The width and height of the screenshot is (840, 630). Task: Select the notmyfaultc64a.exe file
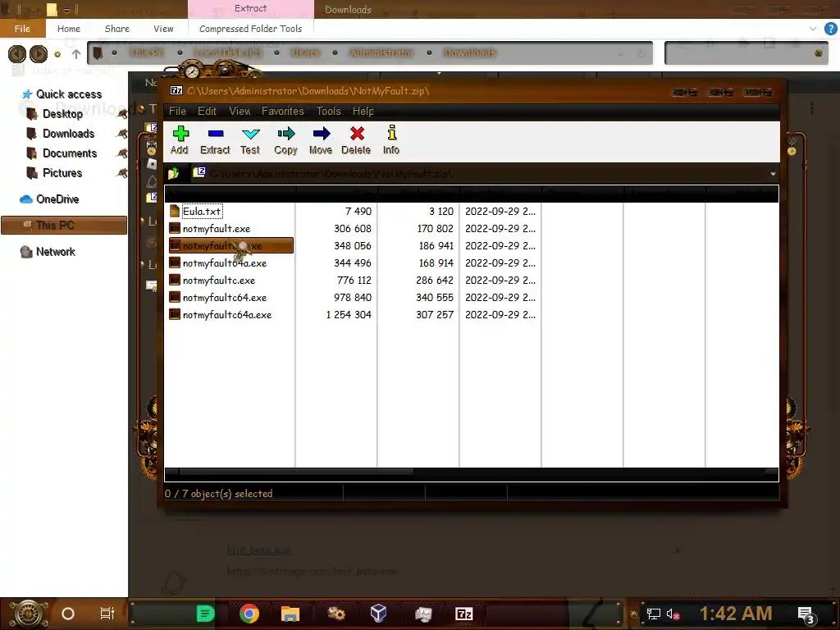(227, 314)
